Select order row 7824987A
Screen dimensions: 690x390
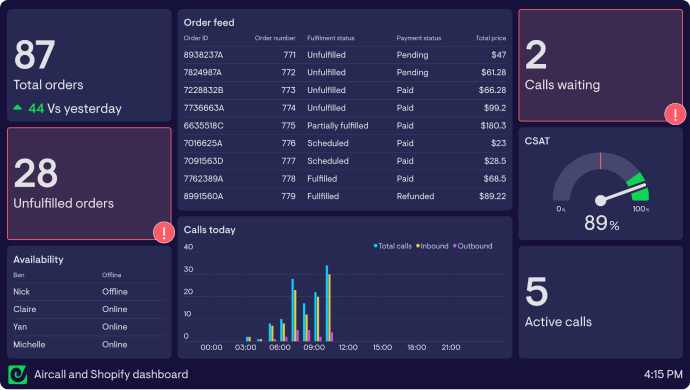click(345, 73)
